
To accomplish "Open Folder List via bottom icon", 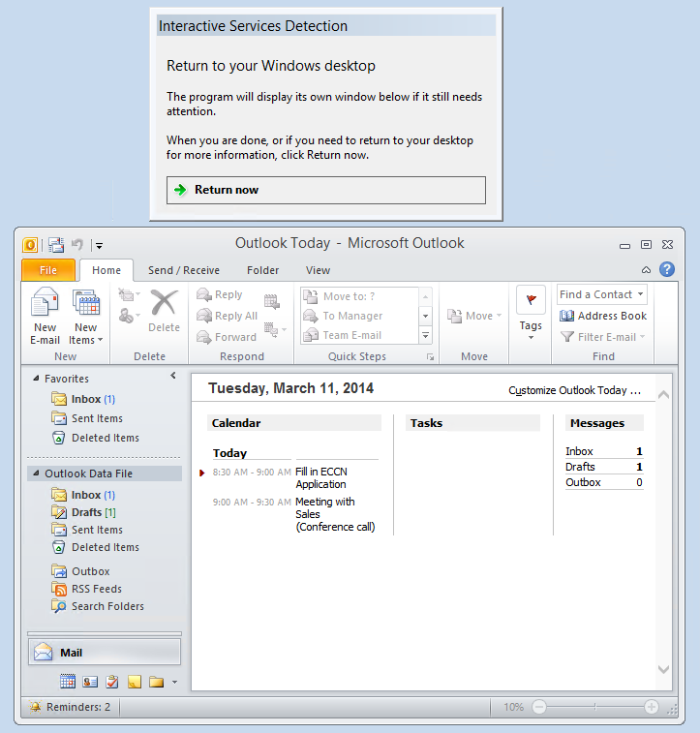I will coord(157,682).
